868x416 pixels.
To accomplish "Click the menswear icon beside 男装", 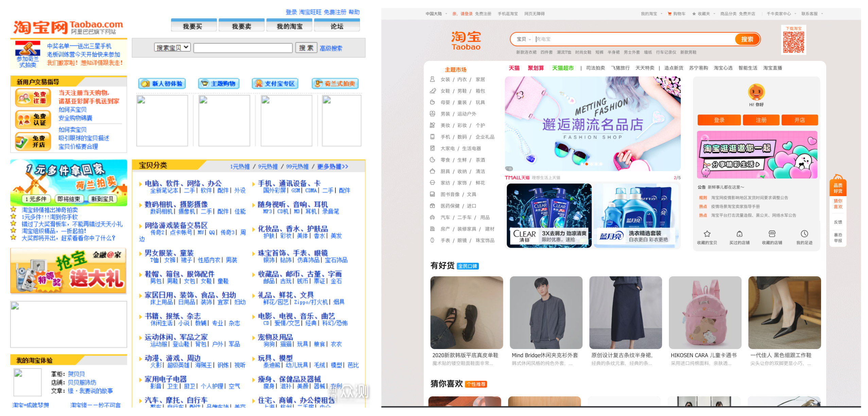I will [432, 114].
